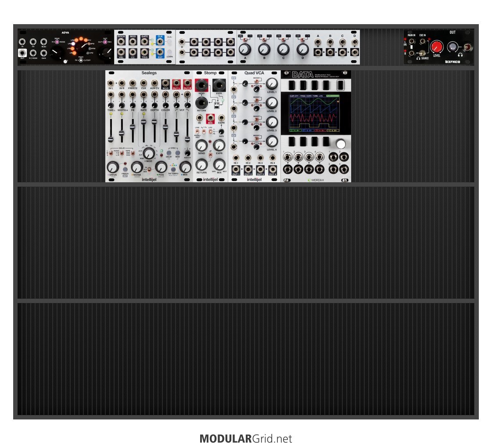Image resolution: width=492 pixels, height=448 pixels.
Task: Click the MODULARGrid.net logo text
Action: (246, 439)
